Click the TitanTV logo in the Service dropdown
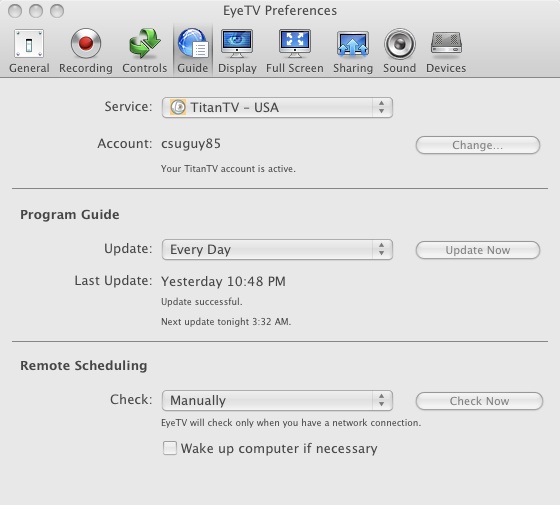 click(x=178, y=107)
